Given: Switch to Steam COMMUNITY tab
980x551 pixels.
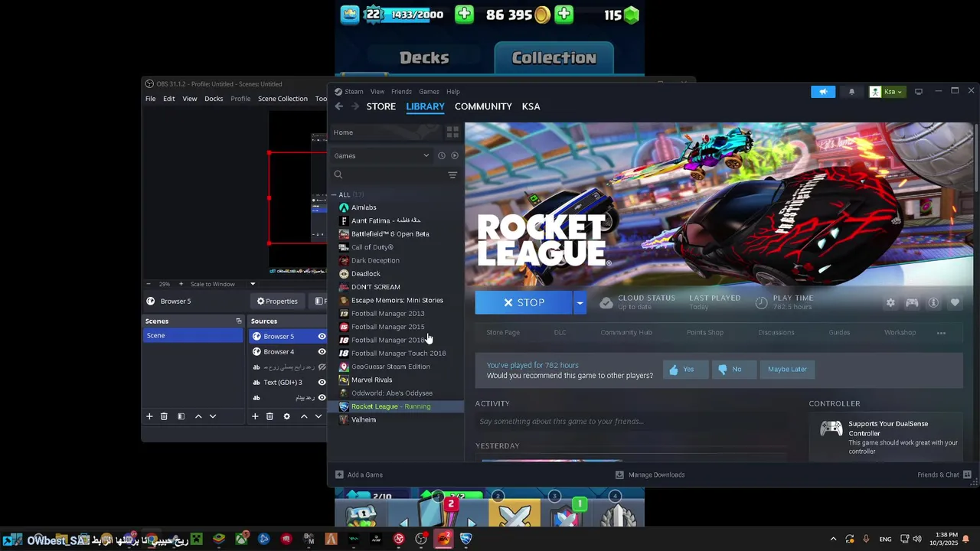Looking at the screenshot, I should [x=483, y=106].
